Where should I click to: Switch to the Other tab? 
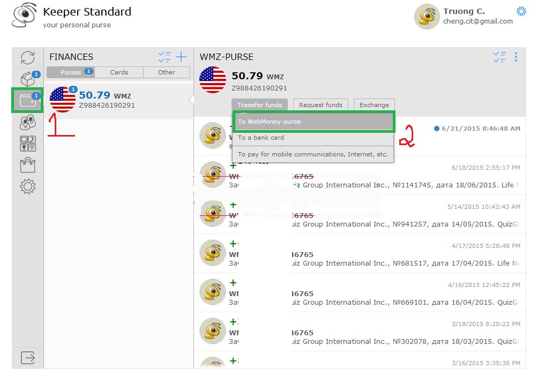[x=167, y=72]
